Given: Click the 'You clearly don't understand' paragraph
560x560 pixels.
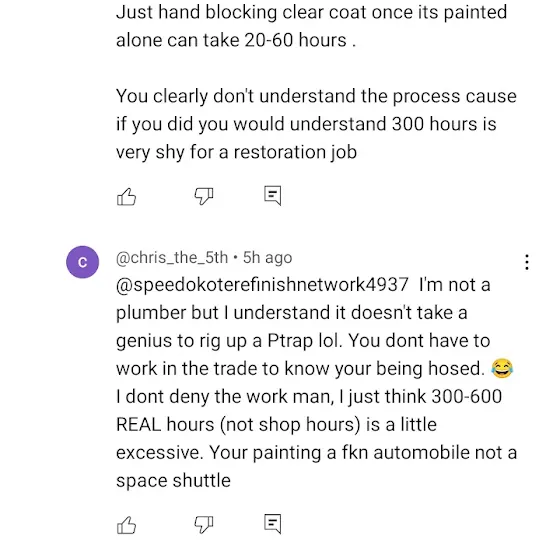Looking at the screenshot, I should tap(316, 124).
